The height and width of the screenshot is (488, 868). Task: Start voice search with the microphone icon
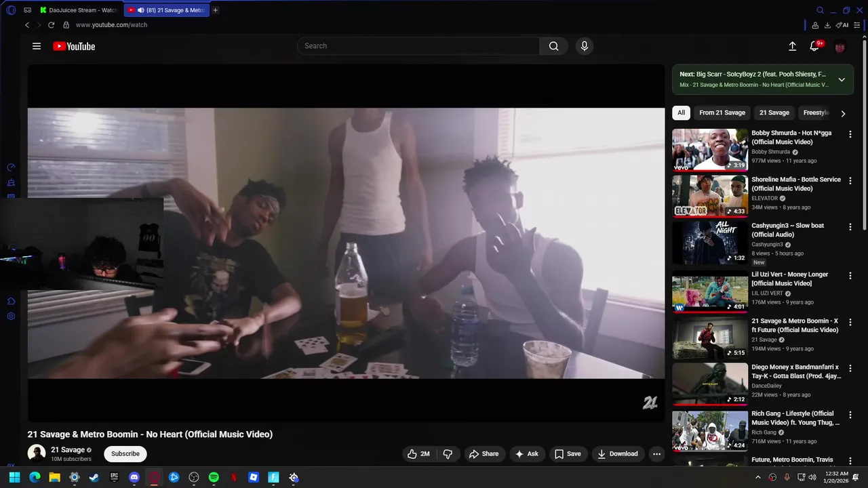coord(584,46)
